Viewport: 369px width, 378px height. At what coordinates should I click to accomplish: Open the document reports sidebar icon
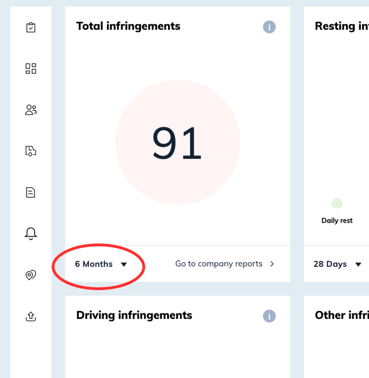(x=31, y=192)
